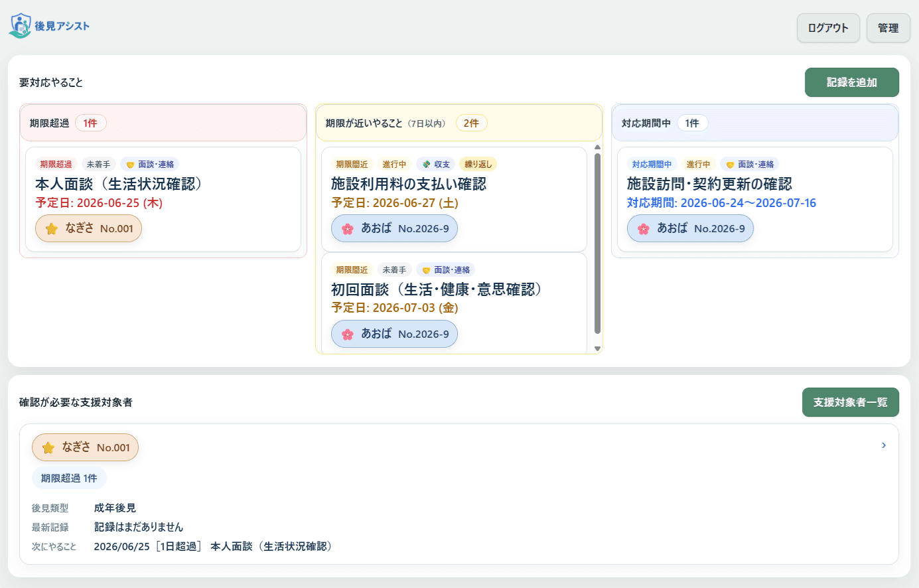Click the 1件 count badge next to 期限超過
This screenshot has height=588, width=919.
(x=90, y=123)
